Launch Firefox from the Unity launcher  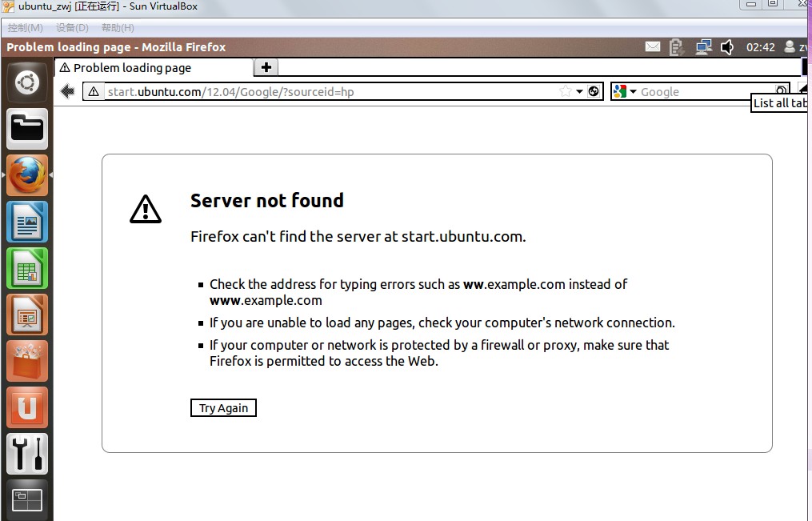[27, 175]
